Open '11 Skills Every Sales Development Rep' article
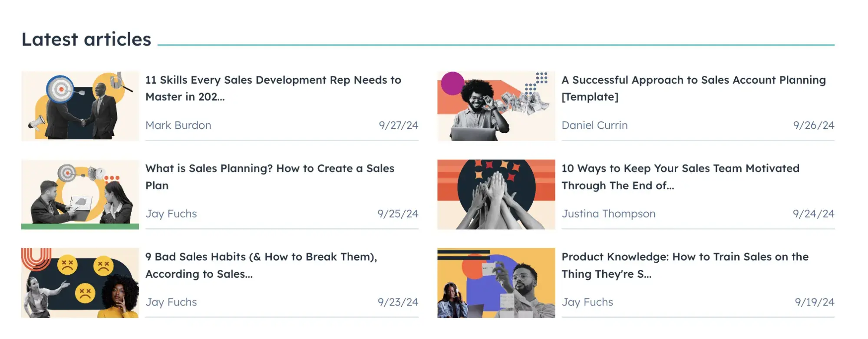The width and height of the screenshot is (868, 339). (x=273, y=88)
